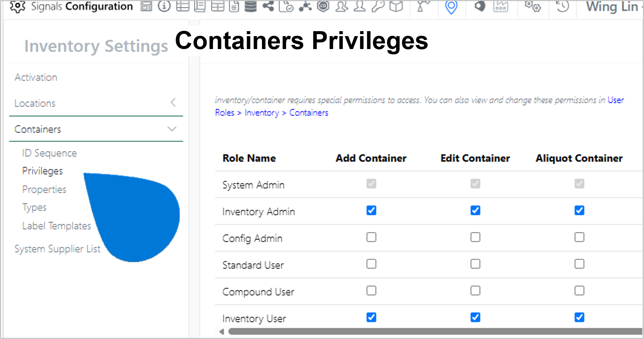Click the key icon in toolbar
The image size is (644, 339).
378,6
